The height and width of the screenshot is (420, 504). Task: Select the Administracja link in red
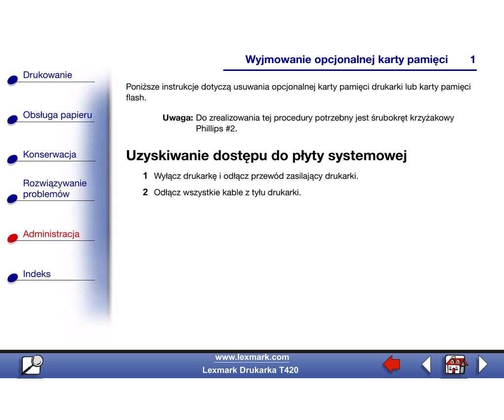(x=51, y=234)
